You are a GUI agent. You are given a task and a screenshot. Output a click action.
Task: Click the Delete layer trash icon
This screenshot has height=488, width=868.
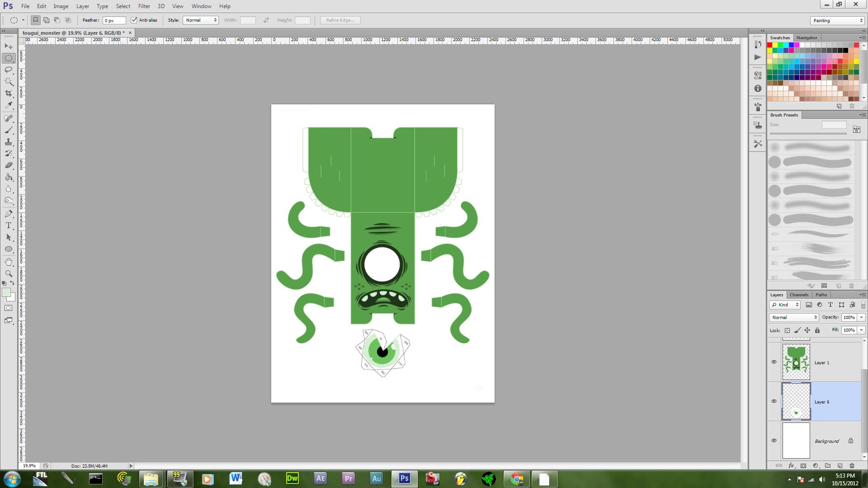point(852,465)
